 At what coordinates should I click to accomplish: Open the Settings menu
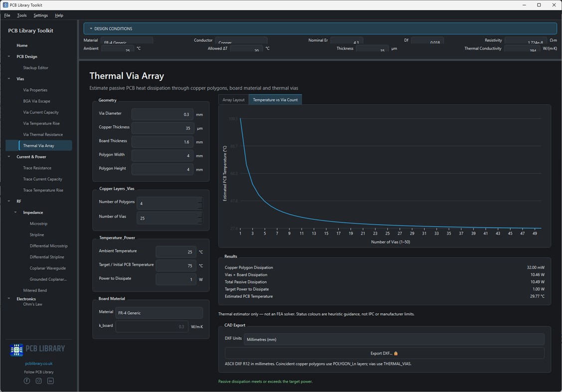coord(40,15)
